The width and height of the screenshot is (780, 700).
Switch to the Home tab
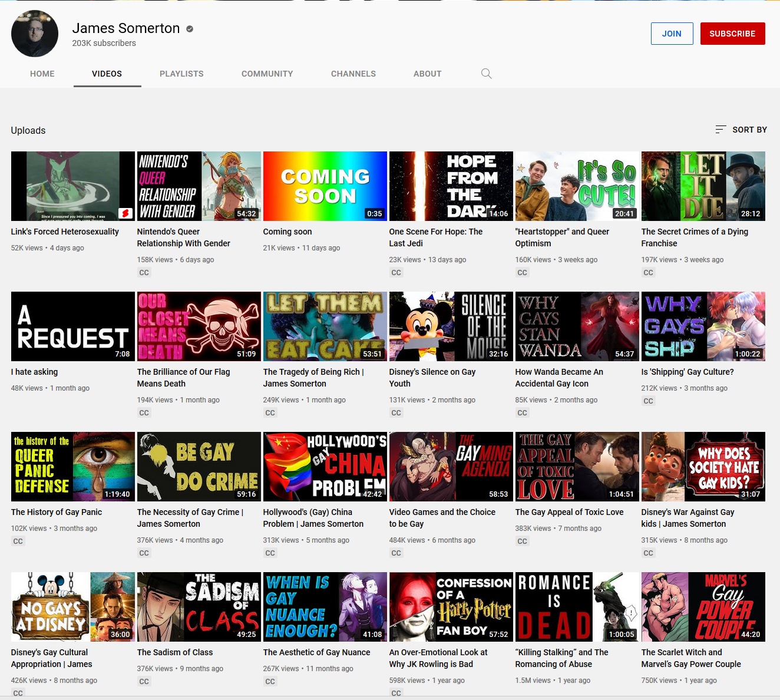pyautogui.click(x=42, y=74)
